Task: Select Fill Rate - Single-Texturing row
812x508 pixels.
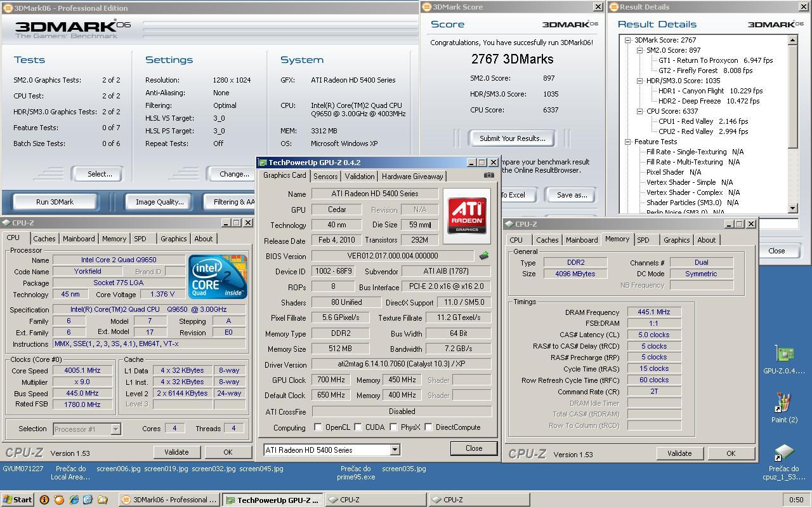Action: click(x=695, y=152)
